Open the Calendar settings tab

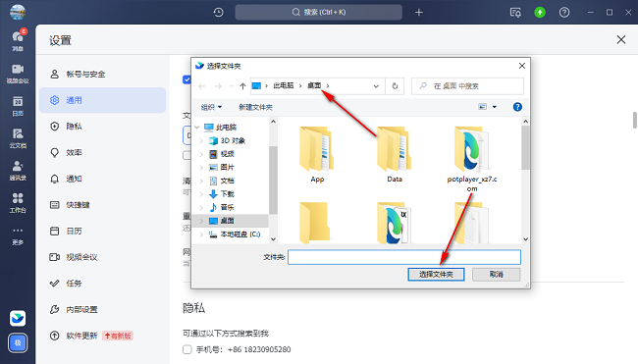point(102,231)
